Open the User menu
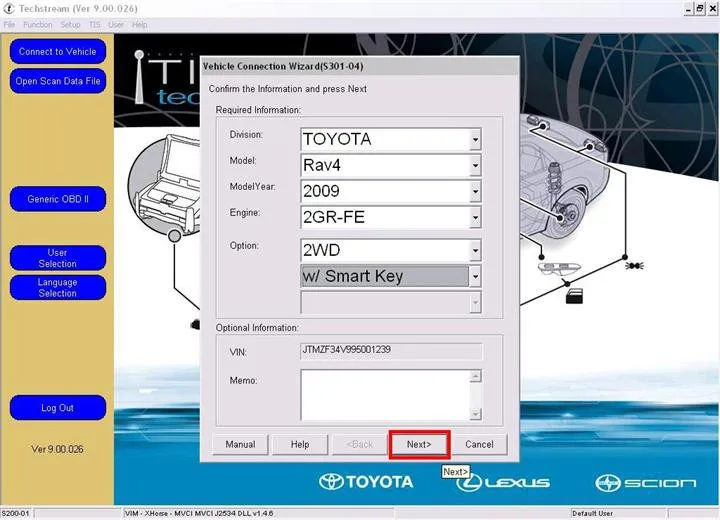Screen dimensions: 720x520 116,25
